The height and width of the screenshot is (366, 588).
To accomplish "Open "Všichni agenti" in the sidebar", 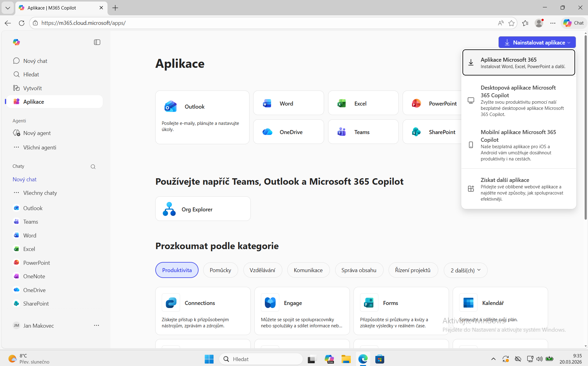I will [x=39, y=148].
